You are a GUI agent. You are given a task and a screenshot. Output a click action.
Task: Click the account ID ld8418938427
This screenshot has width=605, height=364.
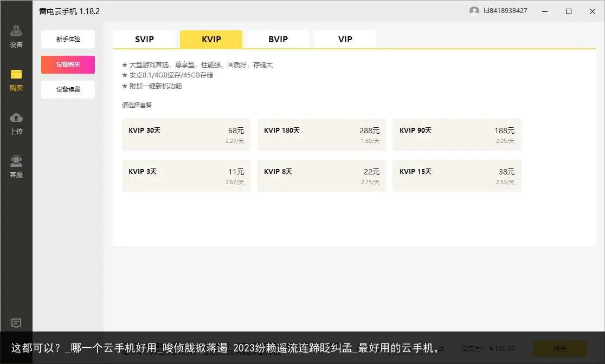click(505, 11)
